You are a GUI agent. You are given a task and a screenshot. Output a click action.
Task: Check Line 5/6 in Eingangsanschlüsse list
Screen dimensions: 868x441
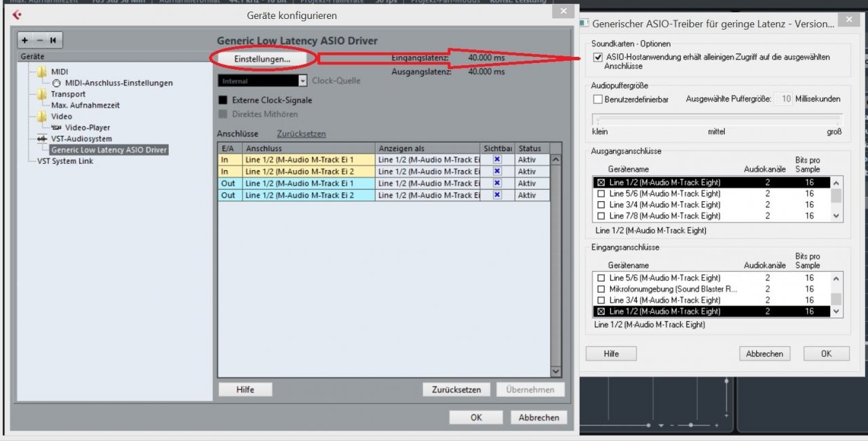[601, 278]
